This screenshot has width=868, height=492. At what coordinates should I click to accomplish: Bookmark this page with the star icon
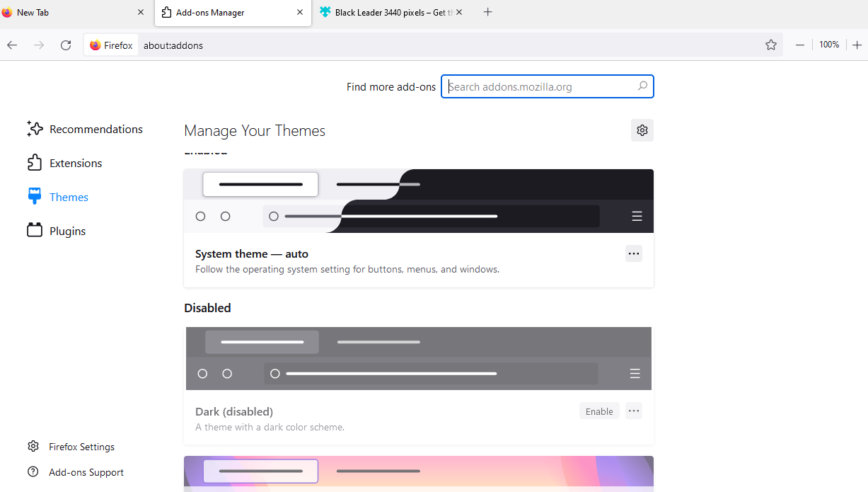coord(770,44)
